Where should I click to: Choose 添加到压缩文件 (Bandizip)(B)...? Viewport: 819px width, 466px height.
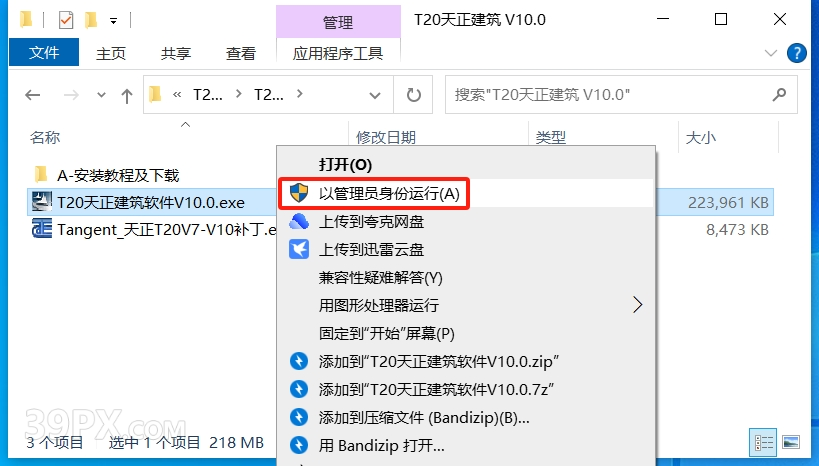[465, 417]
